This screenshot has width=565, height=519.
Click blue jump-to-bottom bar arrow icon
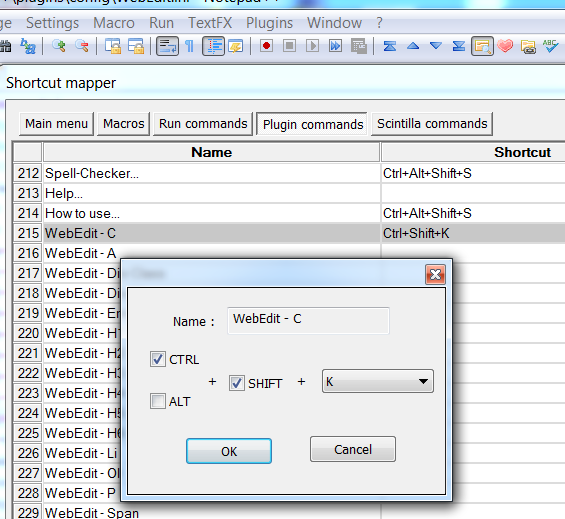pyautogui.click(x=459, y=46)
